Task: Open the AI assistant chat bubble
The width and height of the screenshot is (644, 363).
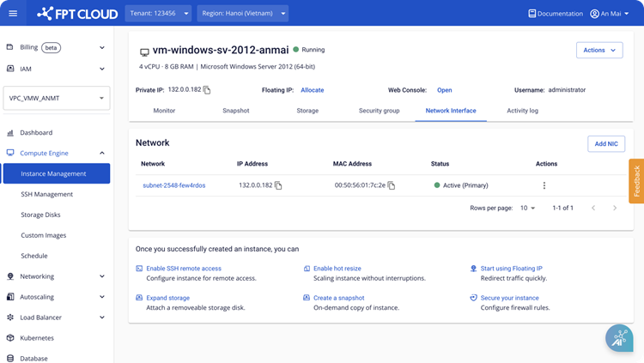Action: coord(618,338)
